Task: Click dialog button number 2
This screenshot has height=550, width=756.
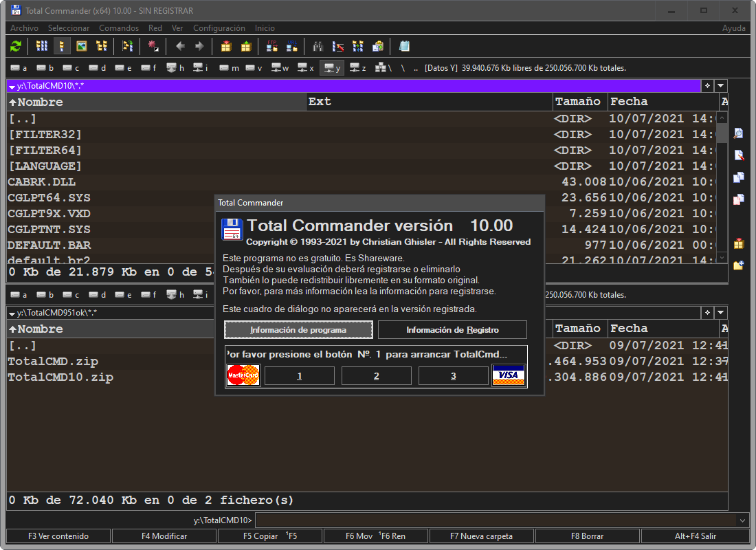Action: click(377, 376)
